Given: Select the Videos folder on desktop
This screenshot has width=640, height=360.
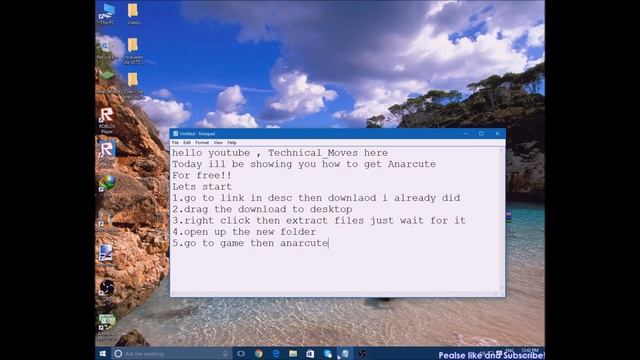Looking at the screenshot, I should [133, 14].
